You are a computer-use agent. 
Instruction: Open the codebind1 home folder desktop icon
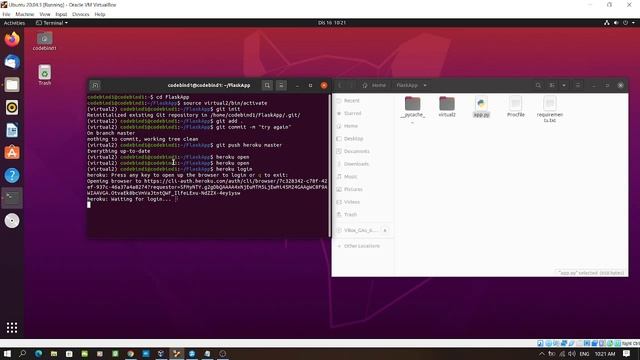coord(44,41)
